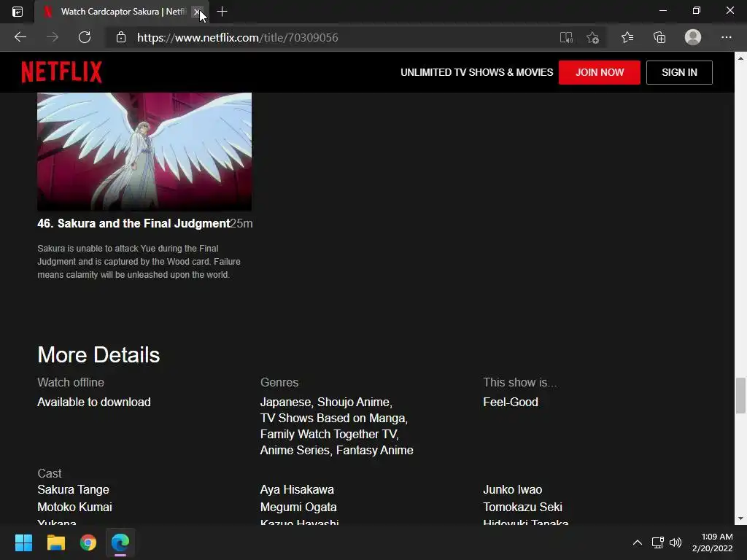Click cast member Aya Hisakawa
The height and width of the screenshot is (560, 747).
pos(298,489)
